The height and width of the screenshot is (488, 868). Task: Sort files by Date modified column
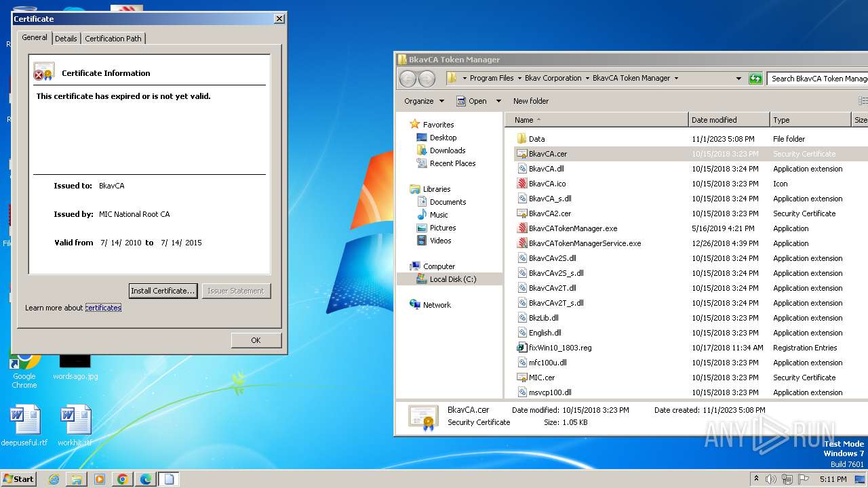[x=729, y=120]
